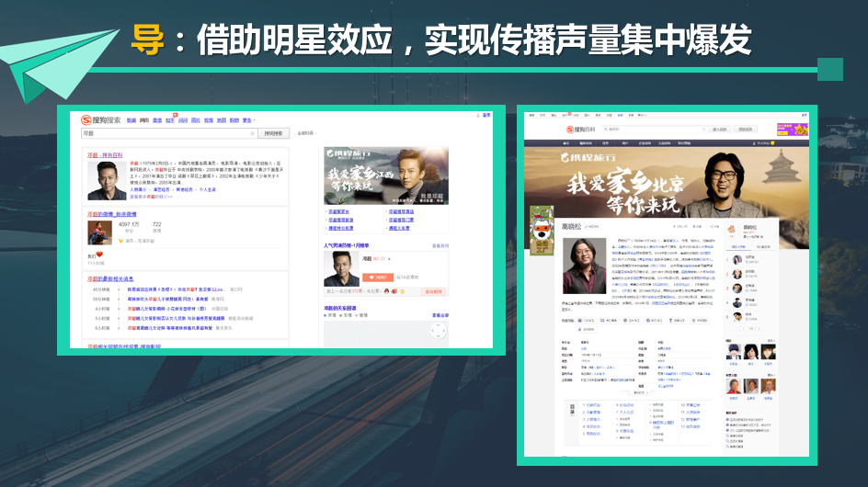The height and width of the screenshot is (487, 868).
Task: Click the Sogou search logo
Action: coord(100,120)
